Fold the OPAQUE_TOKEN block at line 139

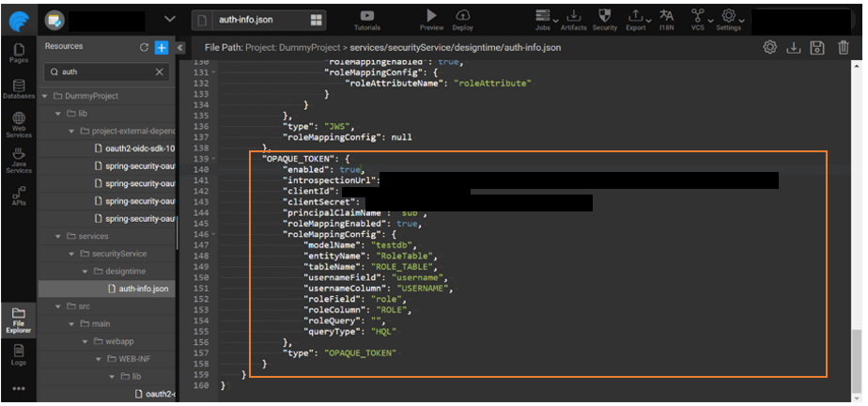(x=215, y=158)
